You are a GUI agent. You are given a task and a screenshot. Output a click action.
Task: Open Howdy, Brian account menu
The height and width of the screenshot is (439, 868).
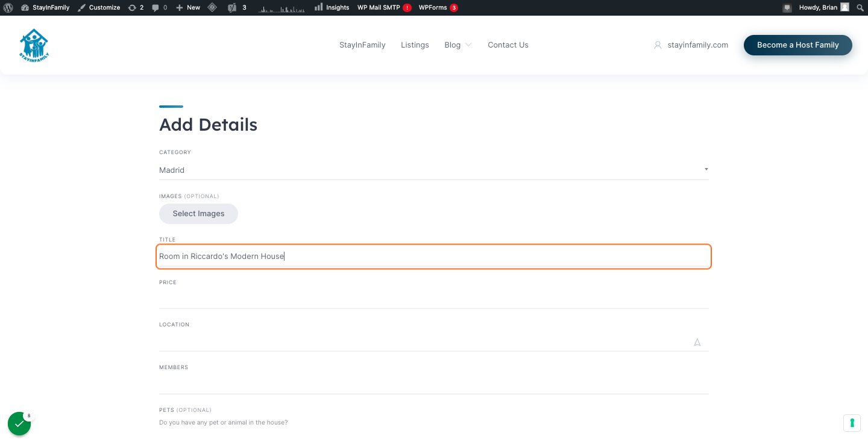(x=824, y=7)
